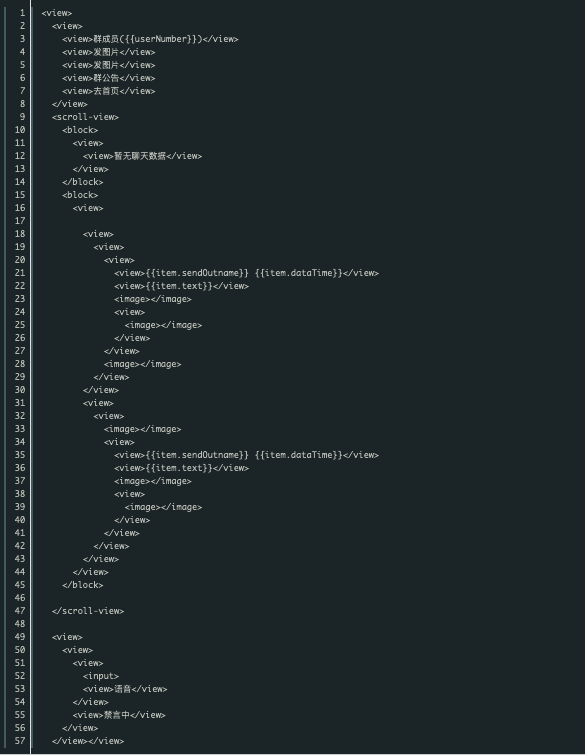Click line number 9 beside scroll-view tag

point(22,117)
